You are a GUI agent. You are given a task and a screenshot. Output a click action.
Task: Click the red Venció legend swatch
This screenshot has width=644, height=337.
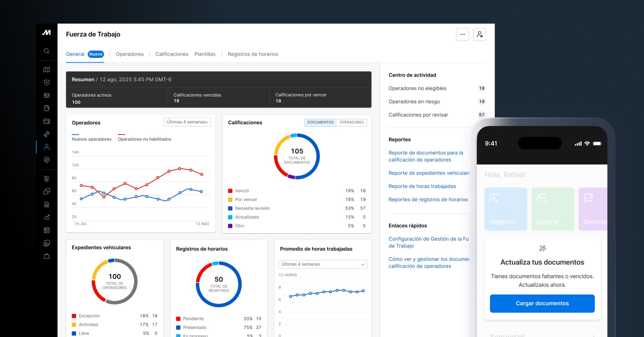click(x=230, y=191)
